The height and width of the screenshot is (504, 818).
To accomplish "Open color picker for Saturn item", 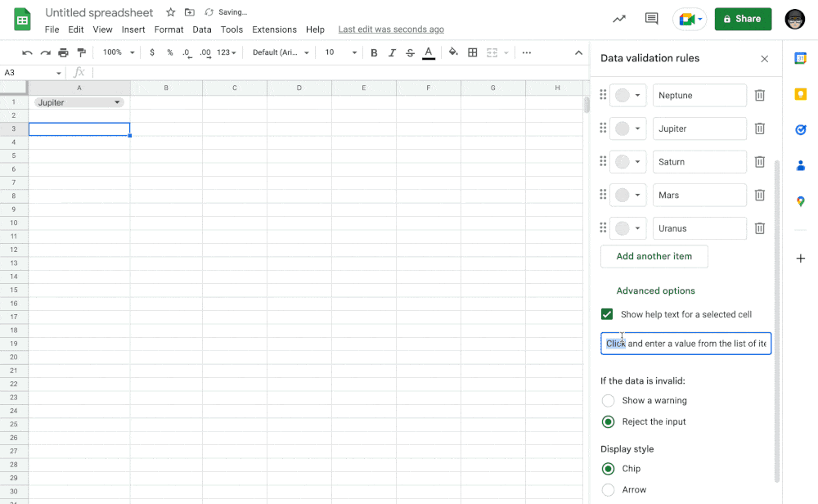I will pyautogui.click(x=627, y=162).
